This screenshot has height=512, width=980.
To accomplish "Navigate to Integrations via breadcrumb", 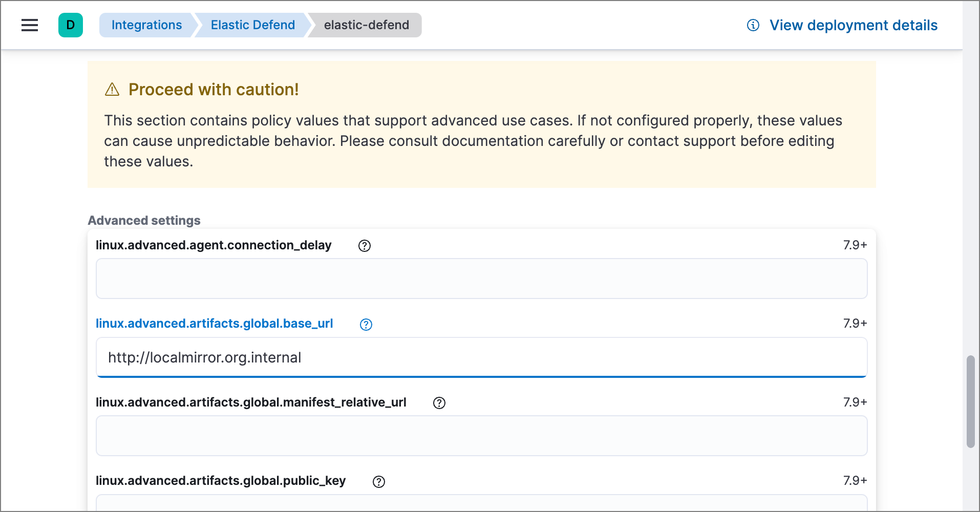I will (x=146, y=25).
